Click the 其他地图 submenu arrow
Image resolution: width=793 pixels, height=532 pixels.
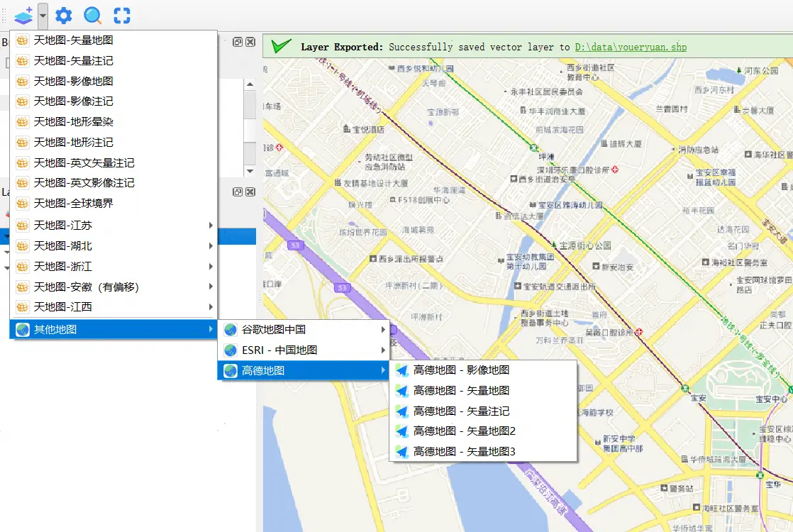(x=211, y=329)
